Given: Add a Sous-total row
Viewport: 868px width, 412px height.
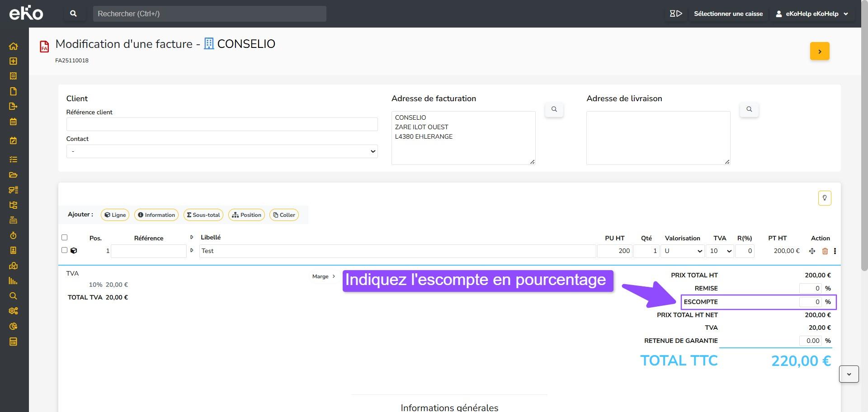Looking at the screenshot, I should tap(203, 215).
